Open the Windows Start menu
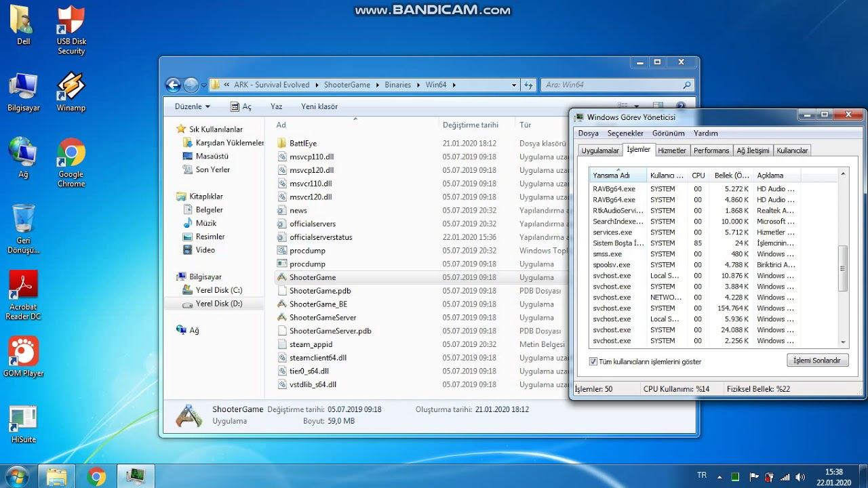 (x=16, y=476)
